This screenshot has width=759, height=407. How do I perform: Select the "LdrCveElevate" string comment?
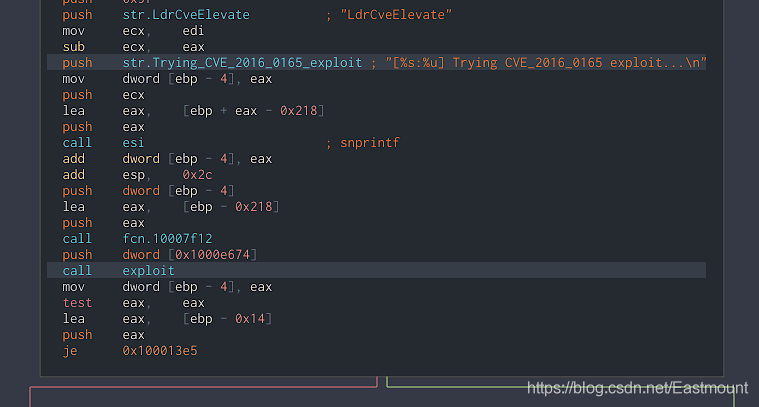pos(396,15)
